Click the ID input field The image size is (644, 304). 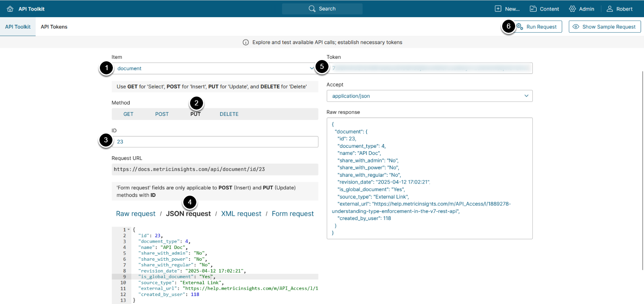point(215,142)
